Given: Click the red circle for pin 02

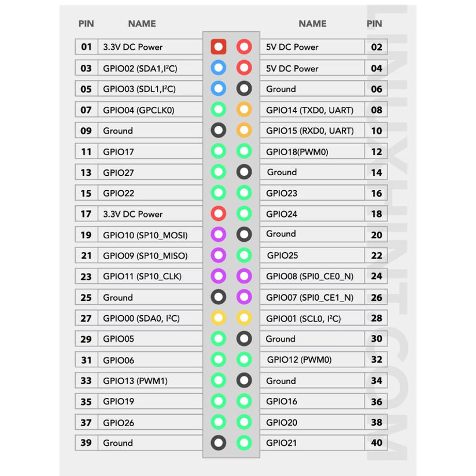Looking at the screenshot, I should coord(244,47).
